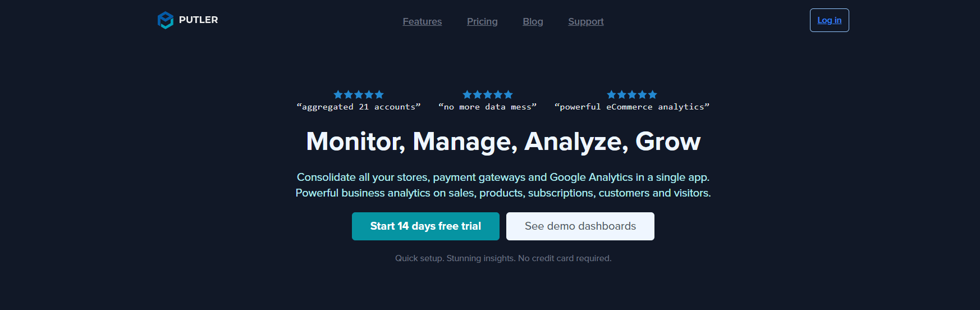Click the Log in button
Screen dimensions: 980x310
click(829, 20)
